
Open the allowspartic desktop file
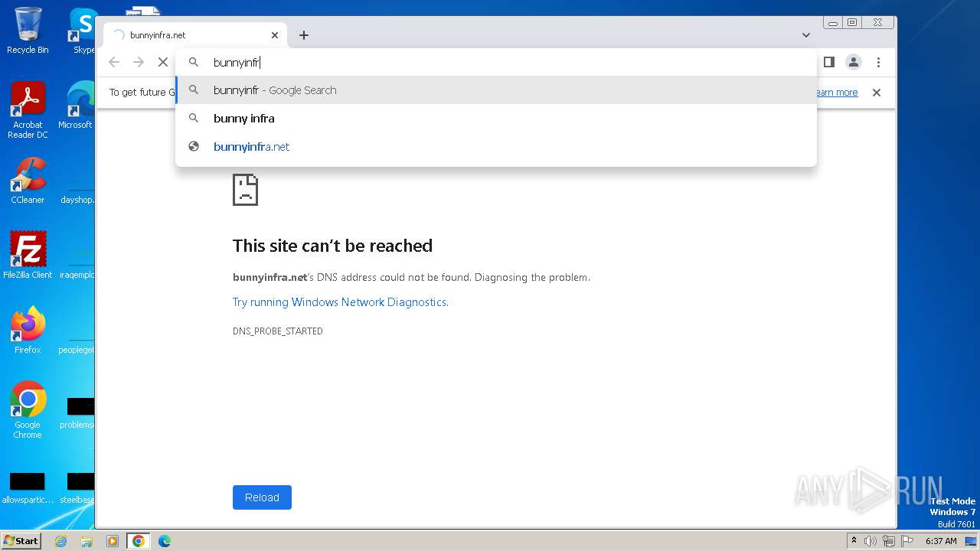click(27, 487)
